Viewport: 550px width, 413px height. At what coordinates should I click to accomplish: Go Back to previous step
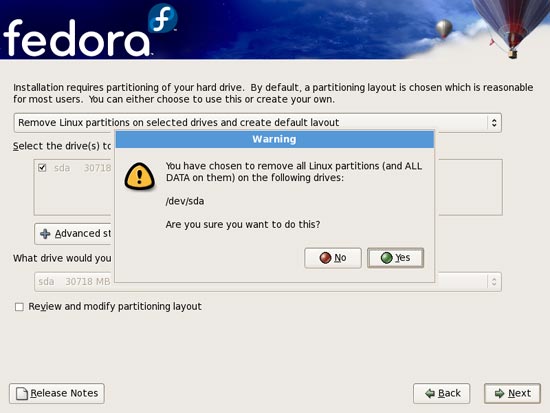point(441,393)
